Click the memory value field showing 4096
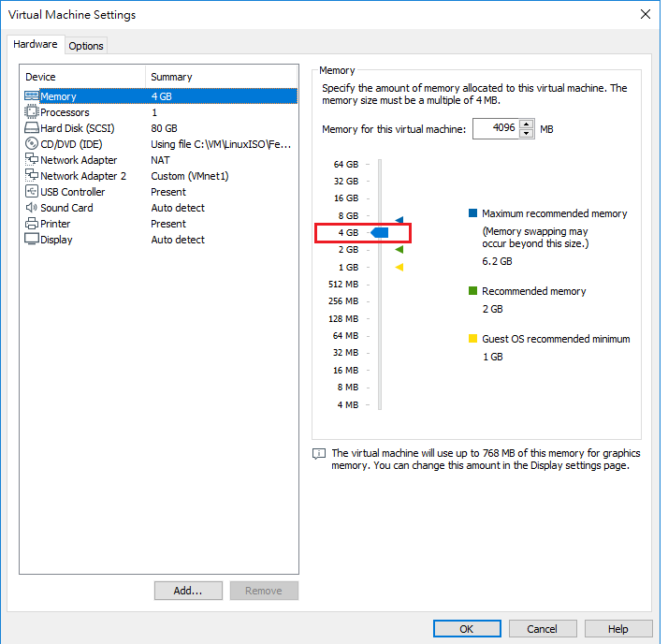668x644 pixels. coord(496,128)
